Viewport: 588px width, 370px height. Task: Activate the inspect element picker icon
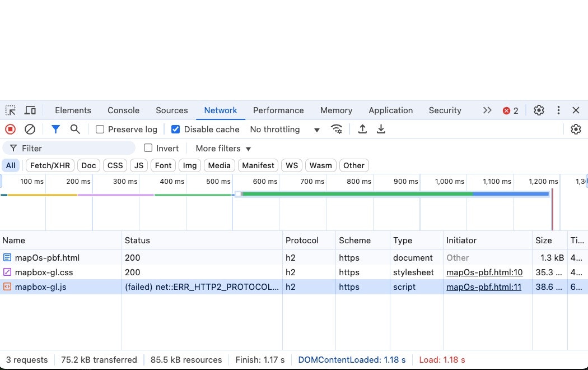click(11, 110)
